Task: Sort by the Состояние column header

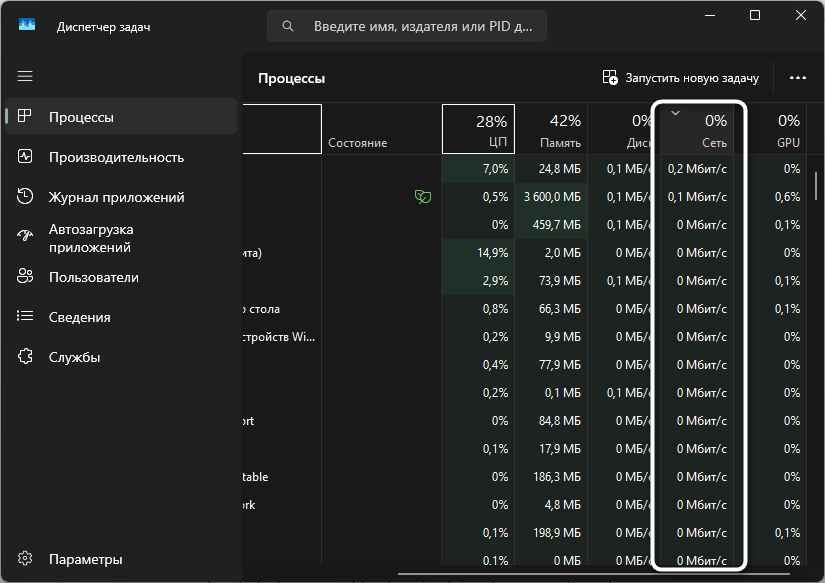Action: (381, 129)
